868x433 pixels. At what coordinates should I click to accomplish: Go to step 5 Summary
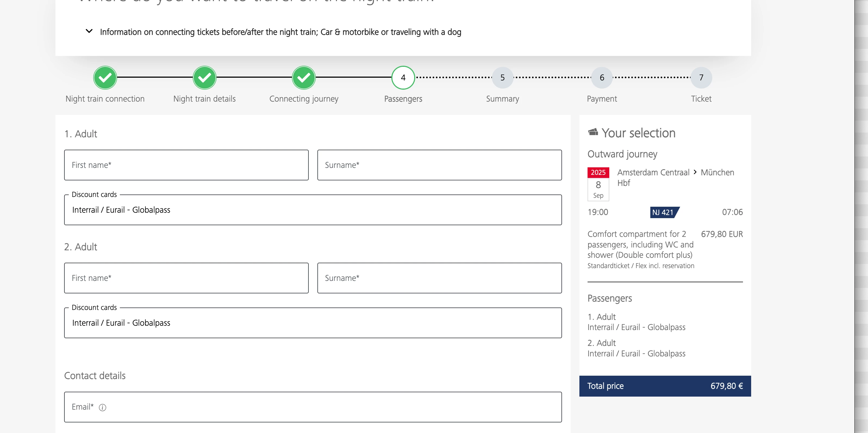[502, 77]
